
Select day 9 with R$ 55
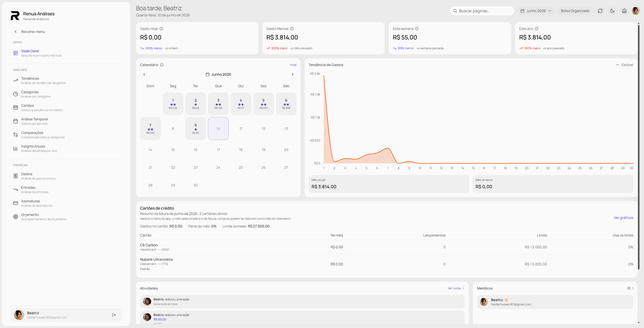196,128
